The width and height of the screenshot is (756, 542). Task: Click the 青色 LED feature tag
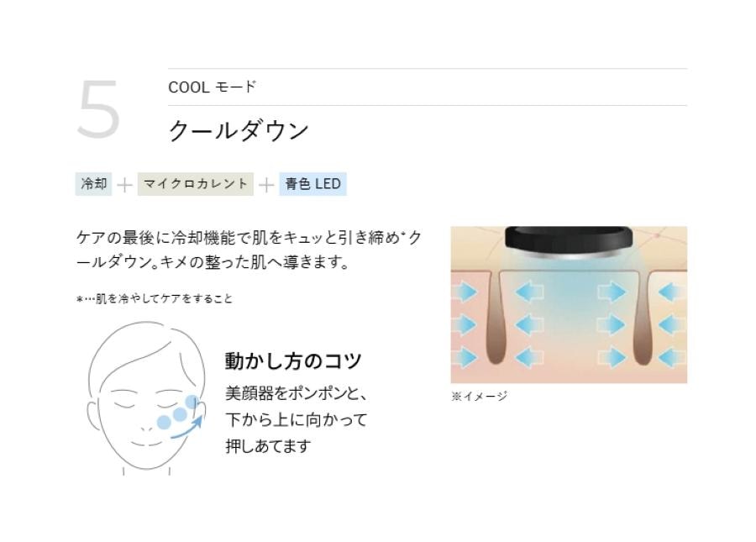(x=313, y=184)
